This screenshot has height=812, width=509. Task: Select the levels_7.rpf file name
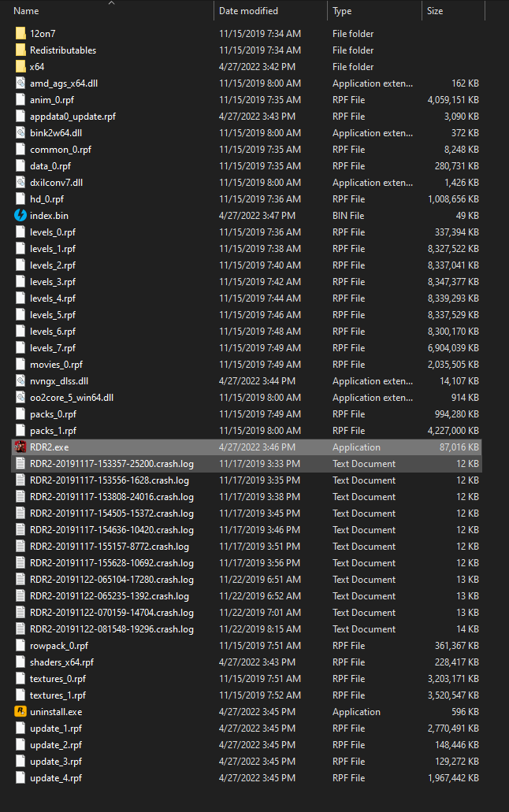(53, 348)
